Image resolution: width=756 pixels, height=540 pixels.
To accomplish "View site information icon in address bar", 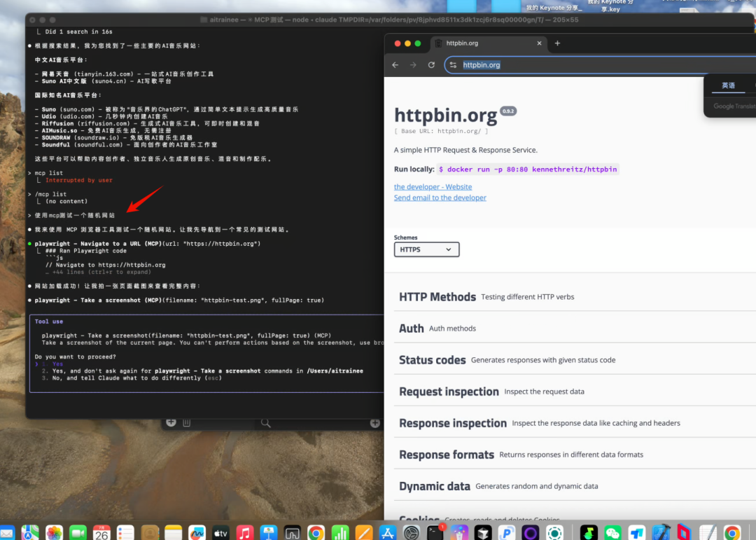I will [x=453, y=64].
